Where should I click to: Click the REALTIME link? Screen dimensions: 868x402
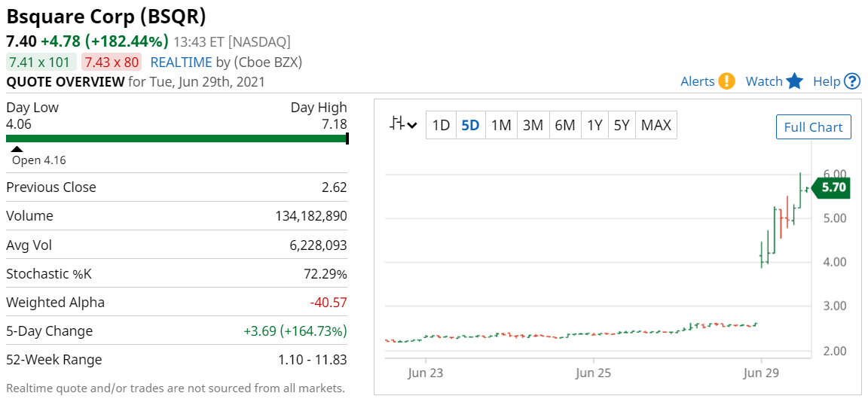pos(181,62)
